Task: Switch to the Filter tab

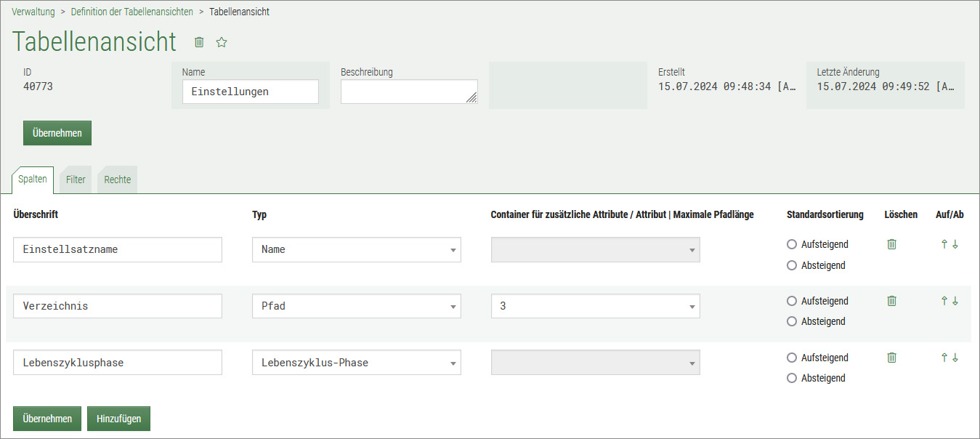Action: pos(76,180)
